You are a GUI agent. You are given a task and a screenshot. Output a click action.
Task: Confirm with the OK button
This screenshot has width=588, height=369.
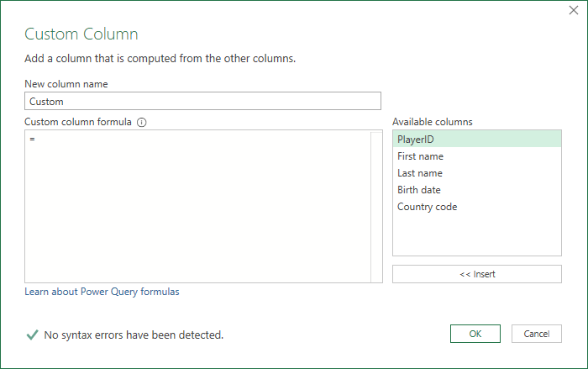pyautogui.click(x=475, y=334)
